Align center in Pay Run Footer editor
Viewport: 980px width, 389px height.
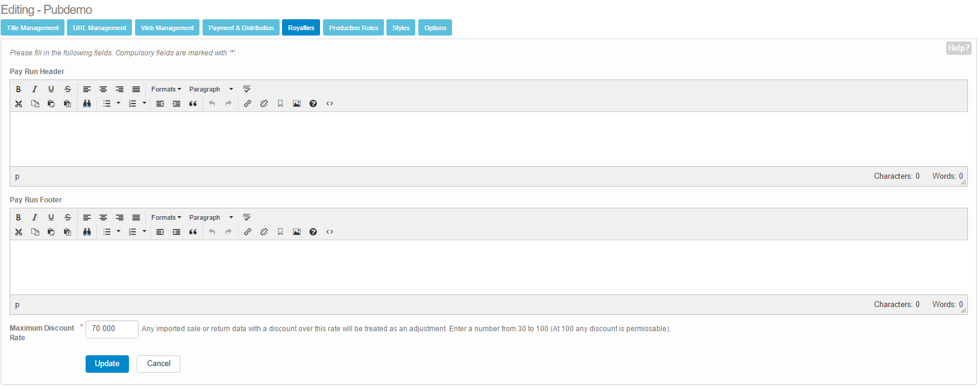point(103,217)
